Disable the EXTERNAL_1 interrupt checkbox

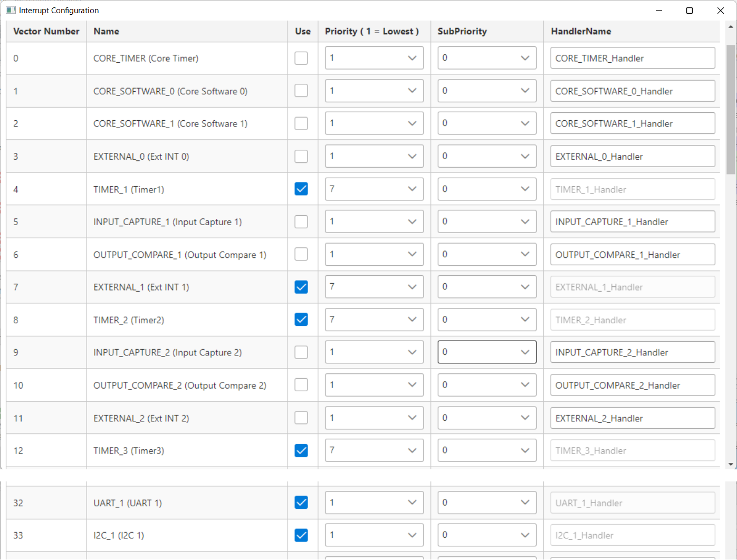point(301,287)
